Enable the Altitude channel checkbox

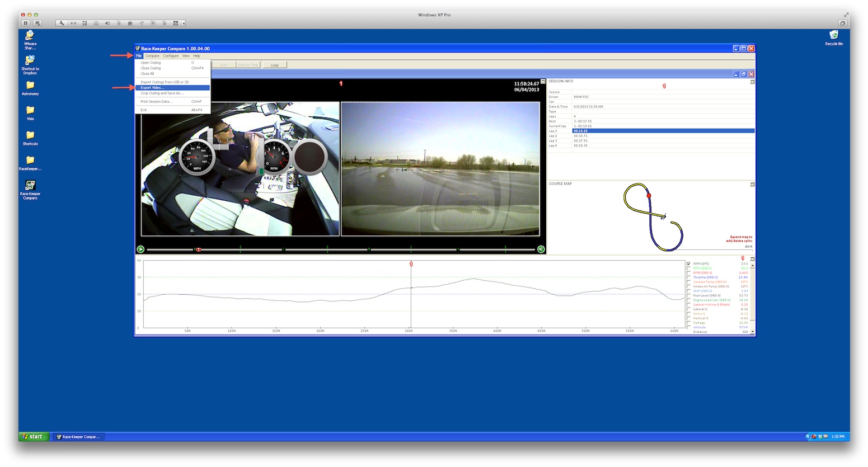pos(689,327)
